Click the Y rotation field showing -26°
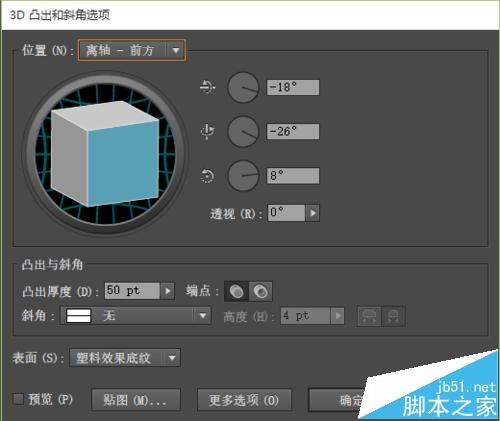Screen dimensions: 500x421 point(293,131)
